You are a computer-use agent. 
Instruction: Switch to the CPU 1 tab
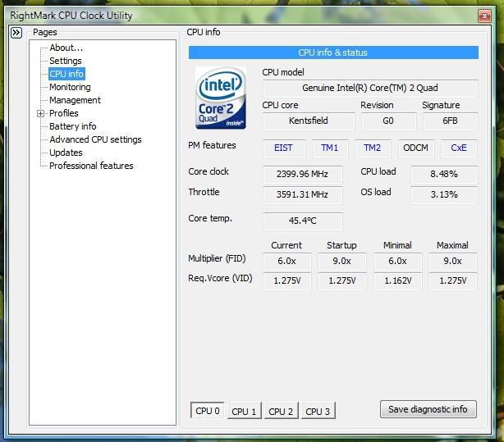[244, 411]
